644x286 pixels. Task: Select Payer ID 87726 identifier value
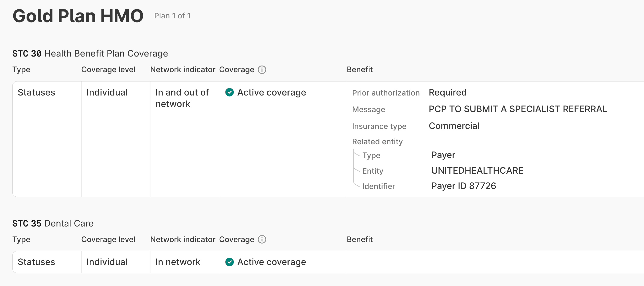tap(464, 186)
